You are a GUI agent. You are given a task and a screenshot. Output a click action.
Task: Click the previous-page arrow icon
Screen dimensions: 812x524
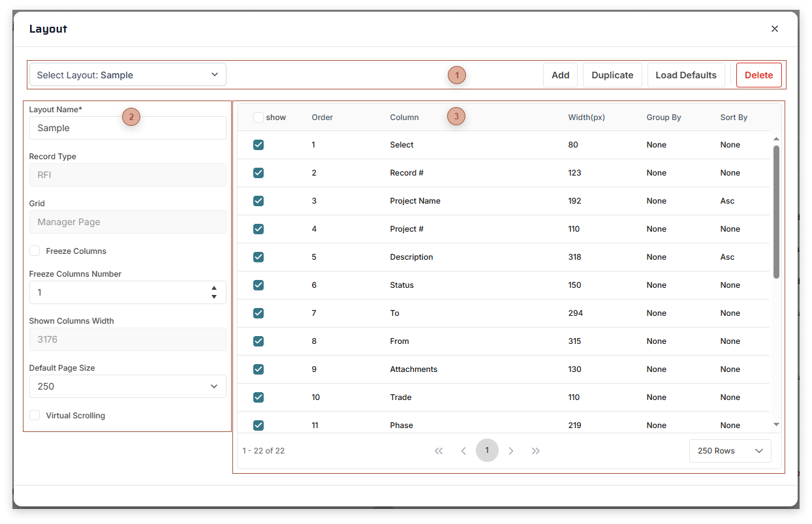[463, 450]
